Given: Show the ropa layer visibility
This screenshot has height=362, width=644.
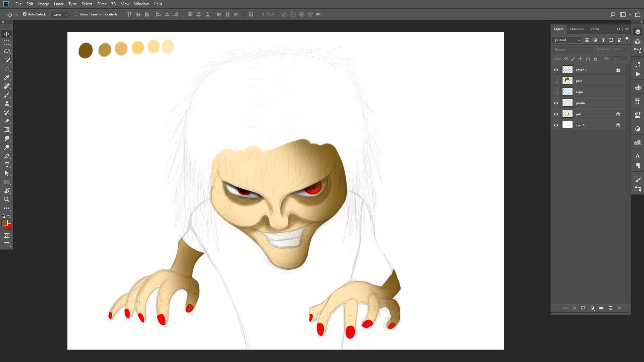Looking at the screenshot, I should (556, 92).
